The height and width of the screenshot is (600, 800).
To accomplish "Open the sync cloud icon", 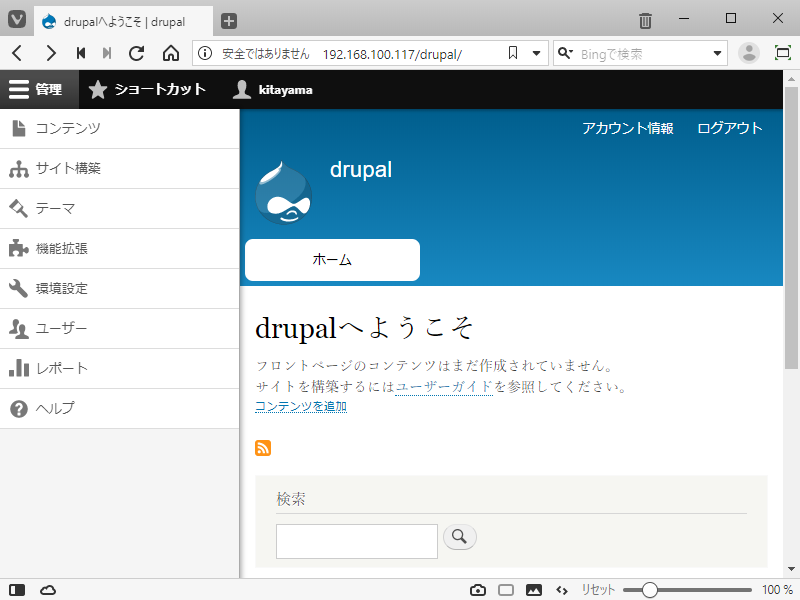I will (x=48, y=590).
